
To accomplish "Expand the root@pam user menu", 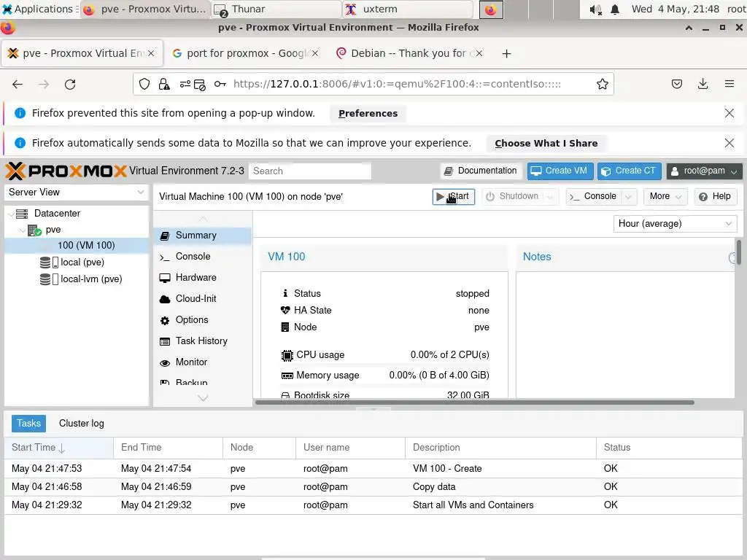I will 704,171.
